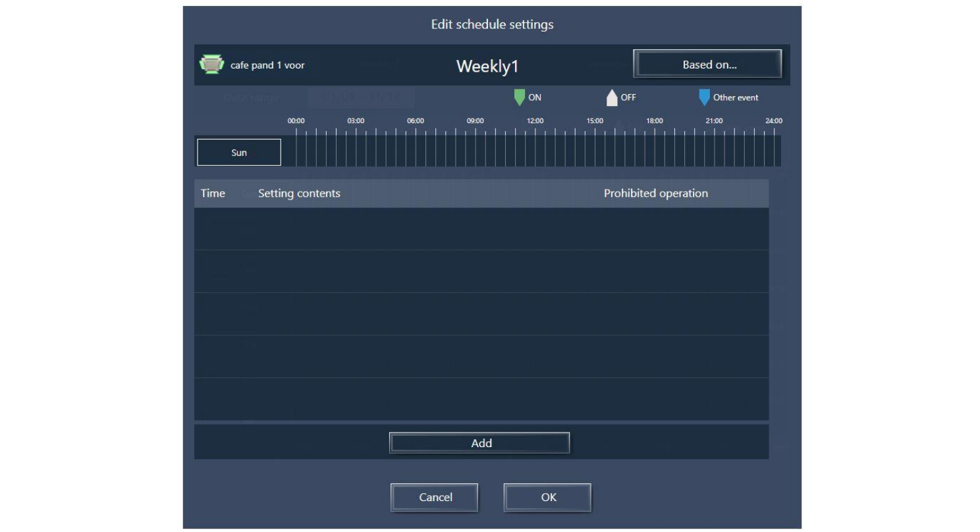980x532 pixels.
Task: Click the green ON legend marker
Action: tap(520, 97)
